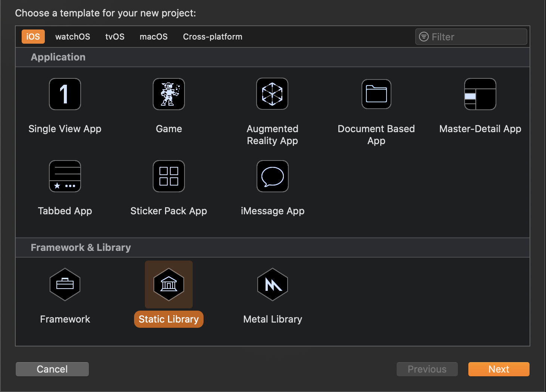Screen dimensions: 546x392
Task: Click the 'Master-Detail App' label
Action: pos(480,129)
